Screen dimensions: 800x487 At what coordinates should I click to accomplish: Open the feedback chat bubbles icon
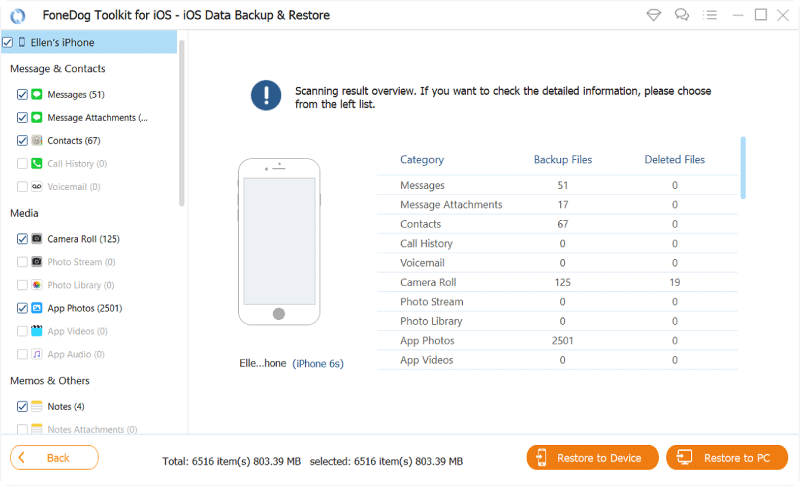click(x=682, y=15)
